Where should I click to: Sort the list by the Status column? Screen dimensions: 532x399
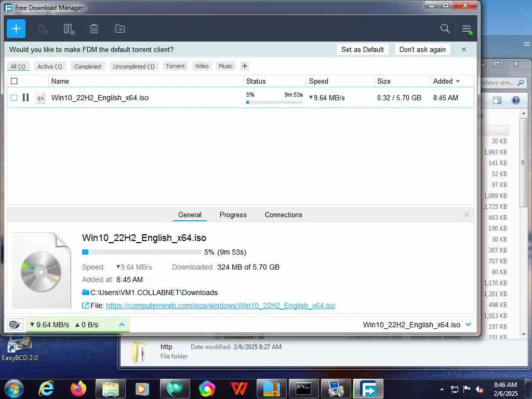pos(275,81)
